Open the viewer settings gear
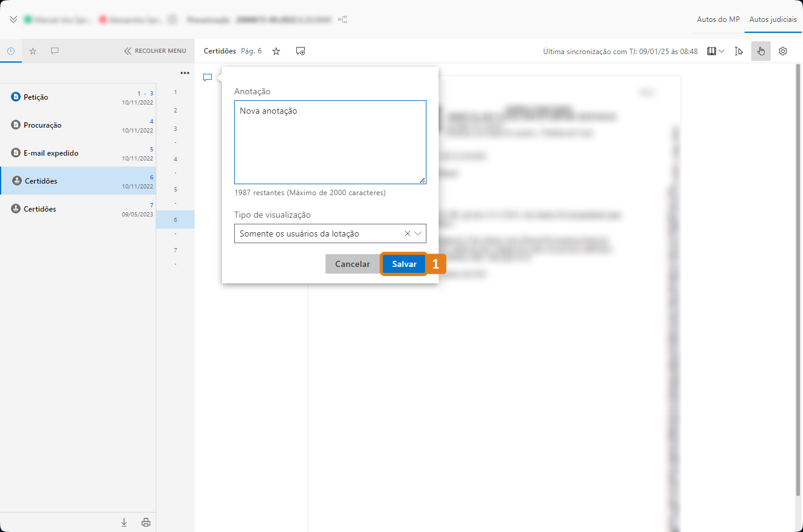This screenshot has height=532, width=803. click(783, 51)
